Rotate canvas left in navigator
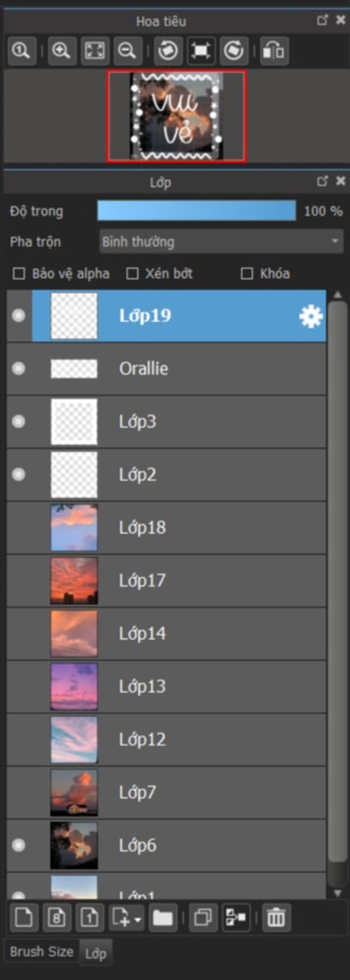 (168, 51)
